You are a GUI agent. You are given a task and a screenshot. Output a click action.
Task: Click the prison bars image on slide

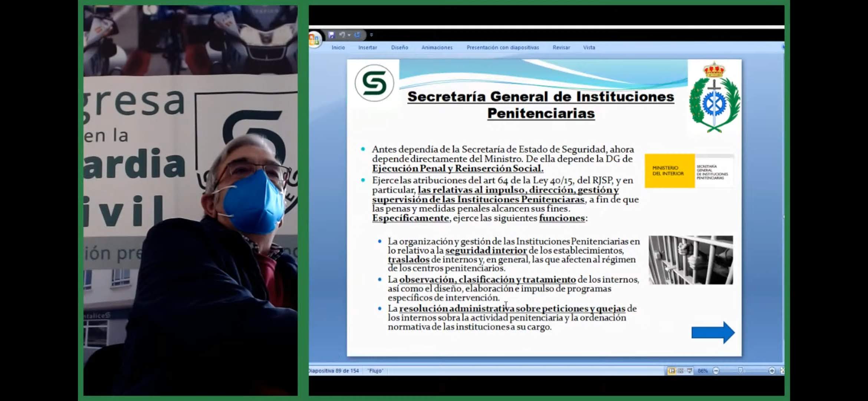tap(691, 260)
